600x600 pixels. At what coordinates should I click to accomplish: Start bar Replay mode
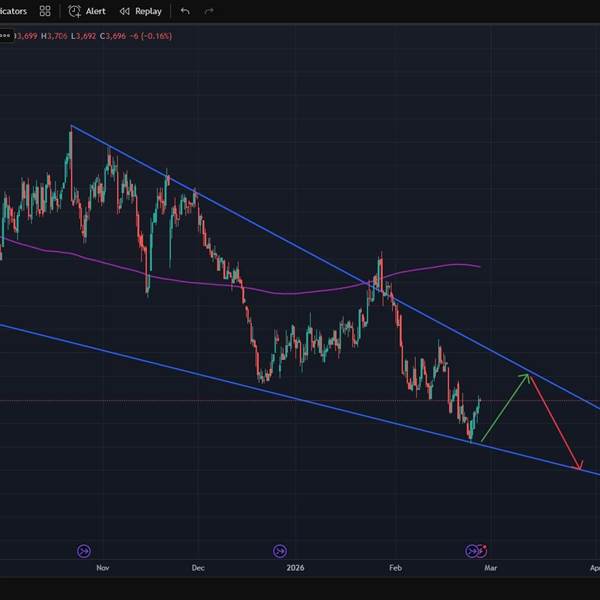tap(148, 11)
